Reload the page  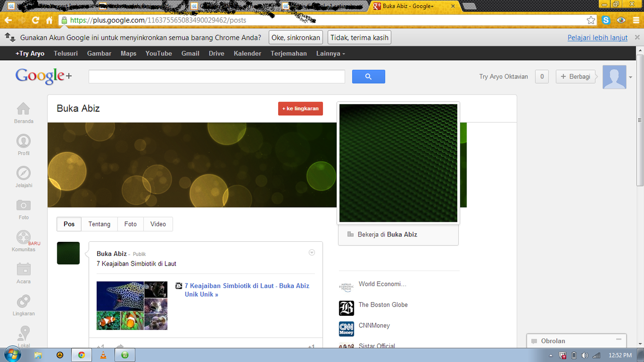click(x=35, y=20)
